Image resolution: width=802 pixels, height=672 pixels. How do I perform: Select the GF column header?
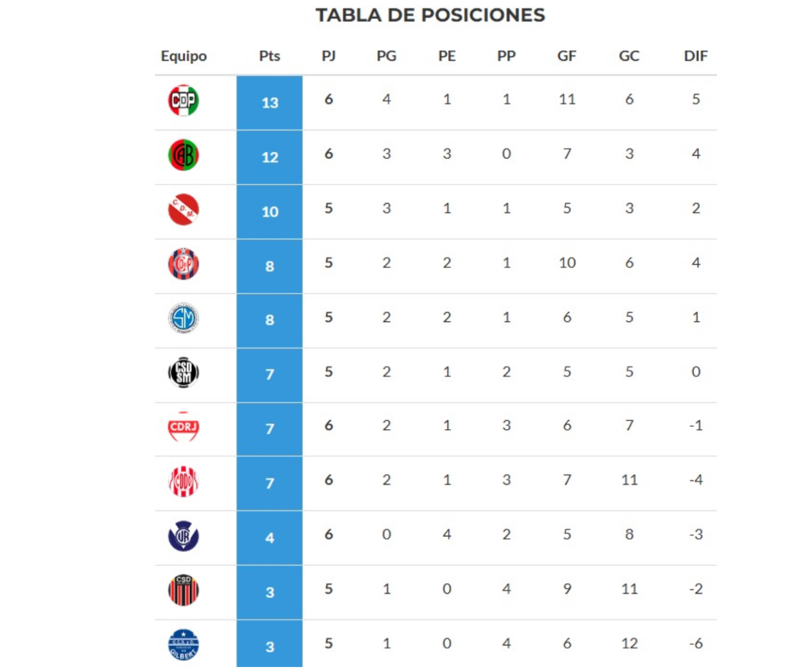click(567, 56)
